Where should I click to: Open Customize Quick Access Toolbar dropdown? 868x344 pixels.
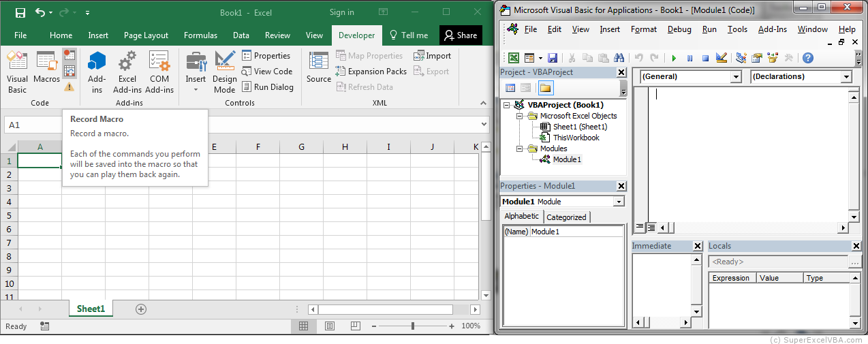[88, 13]
